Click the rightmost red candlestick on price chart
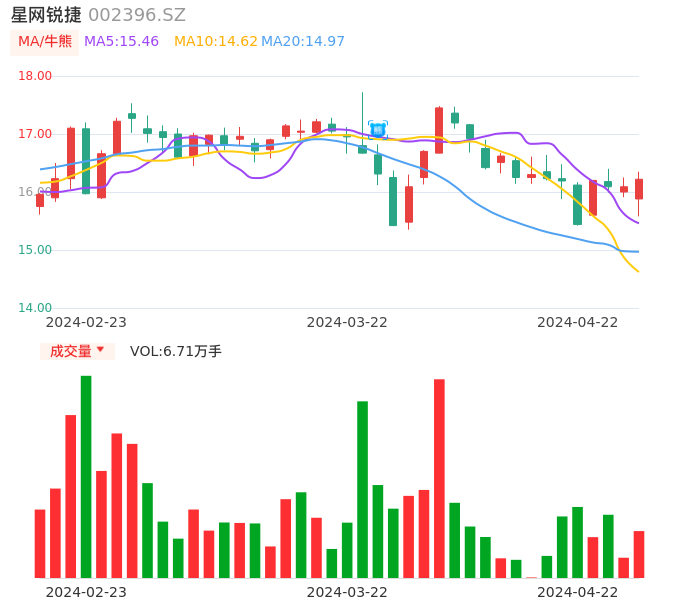686x606 pixels. [639, 189]
